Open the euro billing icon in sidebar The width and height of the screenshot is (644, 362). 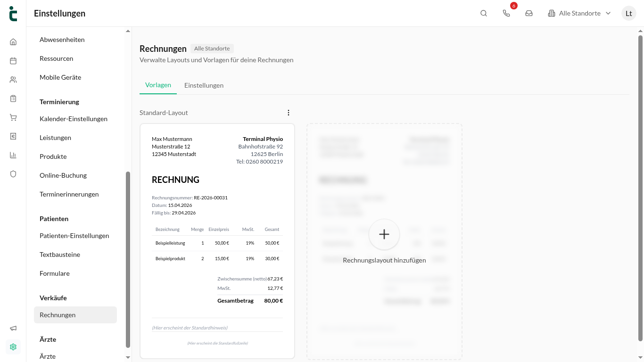pyautogui.click(x=13, y=136)
